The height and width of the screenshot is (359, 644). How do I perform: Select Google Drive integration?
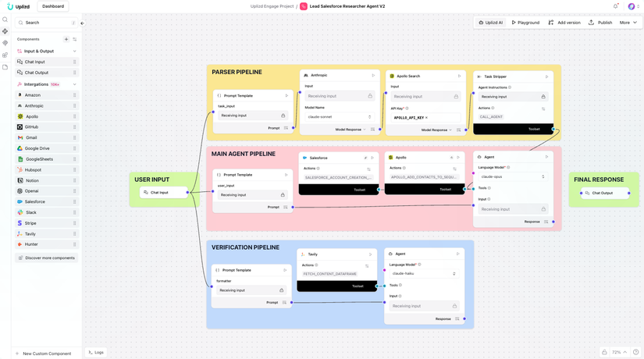[x=47, y=149]
